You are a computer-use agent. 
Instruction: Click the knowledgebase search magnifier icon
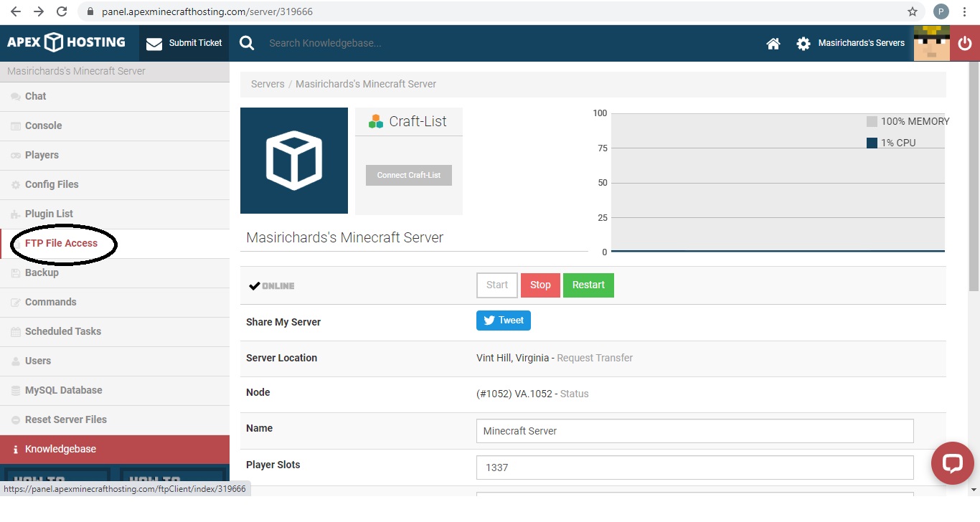[x=247, y=43]
